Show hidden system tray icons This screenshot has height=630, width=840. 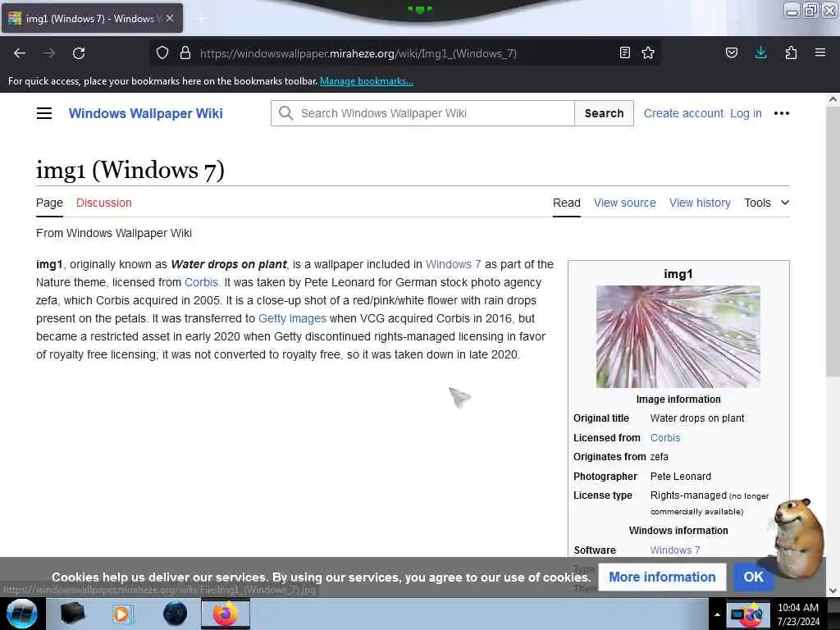click(x=717, y=614)
